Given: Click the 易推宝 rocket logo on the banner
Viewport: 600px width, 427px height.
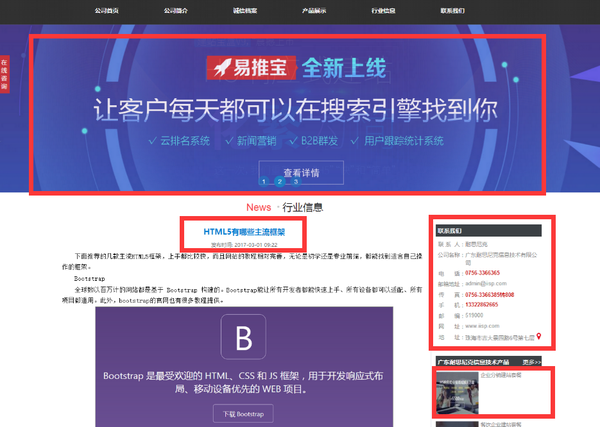Looking at the screenshot, I should pyautogui.click(x=251, y=68).
